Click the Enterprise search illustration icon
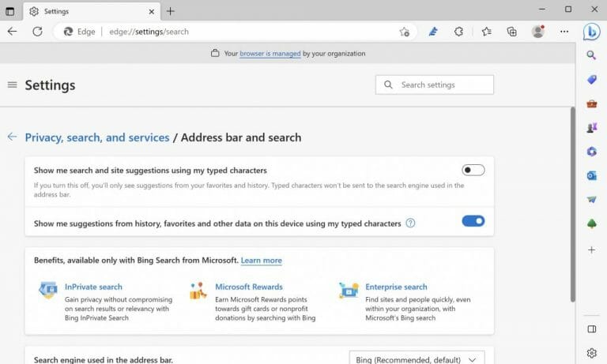The width and height of the screenshot is (607, 364). [349, 290]
